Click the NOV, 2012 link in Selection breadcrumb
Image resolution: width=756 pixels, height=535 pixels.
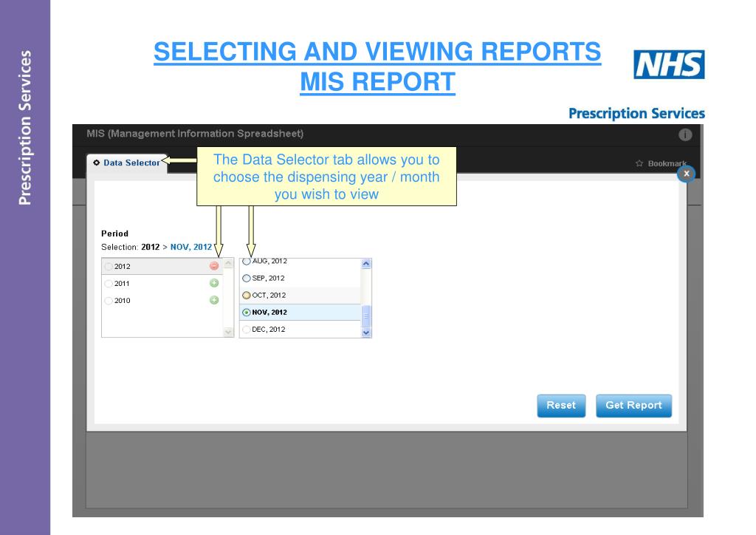(191, 247)
